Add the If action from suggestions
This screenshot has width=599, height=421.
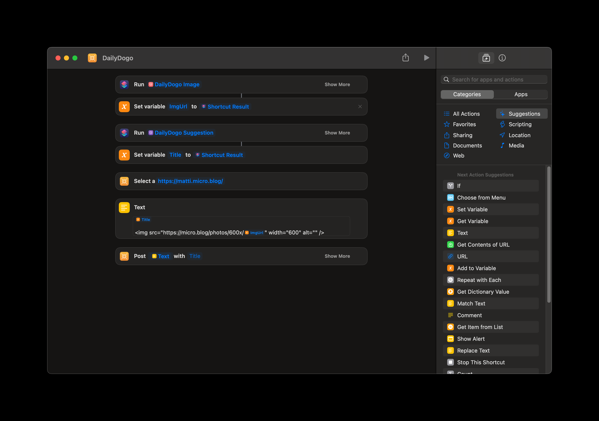(491, 186)
